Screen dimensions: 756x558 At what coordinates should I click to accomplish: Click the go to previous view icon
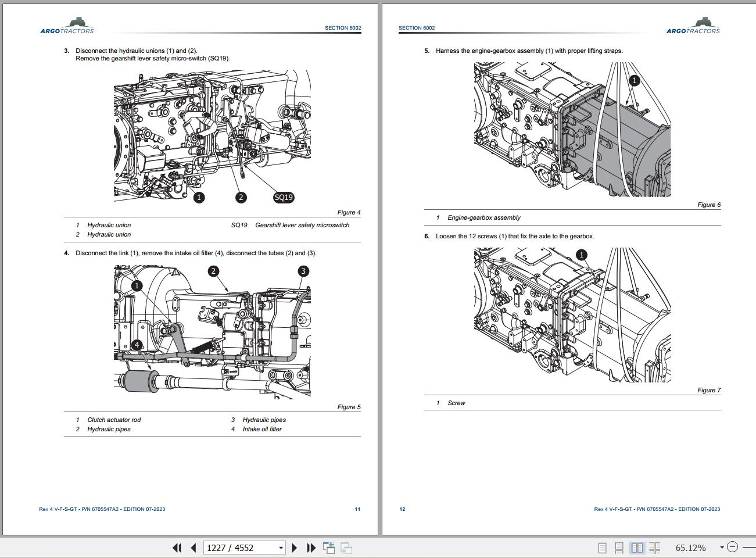(x=329, y=548)
